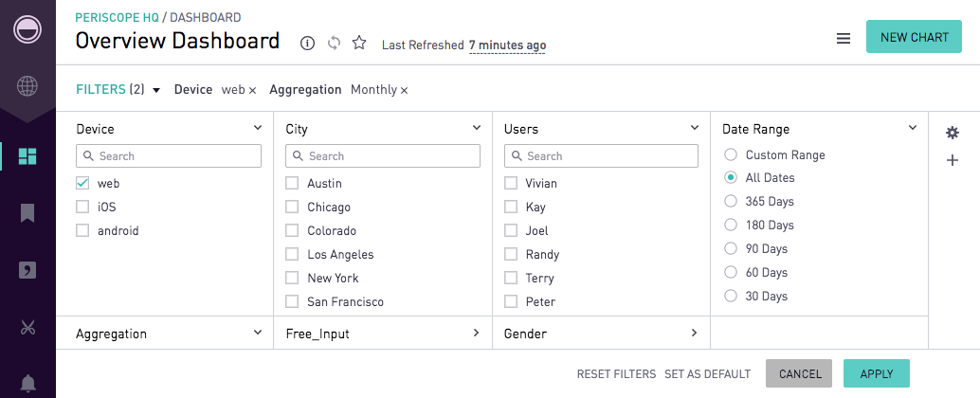Click the PERISCOPE HQ breadcrumb link
Viewport: 980px width, 398px height.
coord(117,17)
